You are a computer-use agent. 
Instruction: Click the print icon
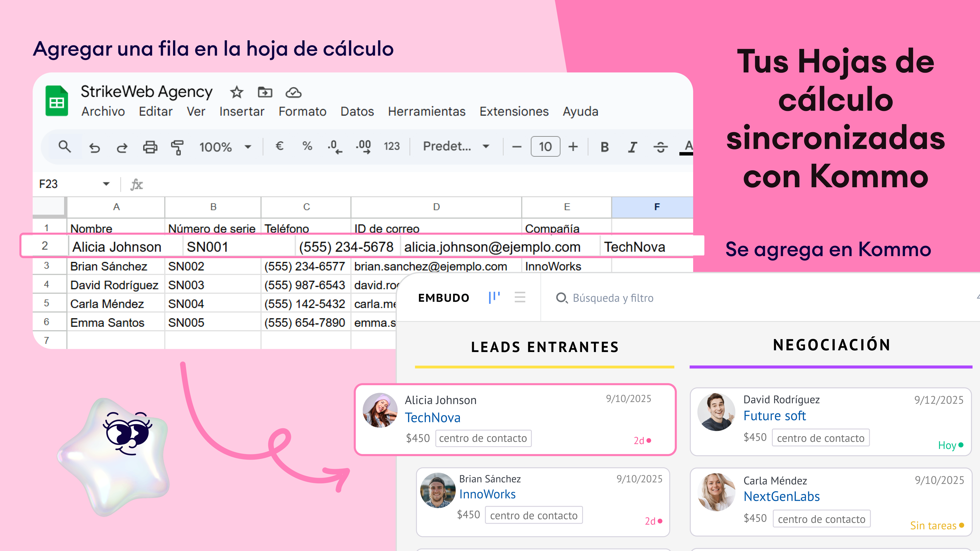pyautogui.click(x=150, y=147)
